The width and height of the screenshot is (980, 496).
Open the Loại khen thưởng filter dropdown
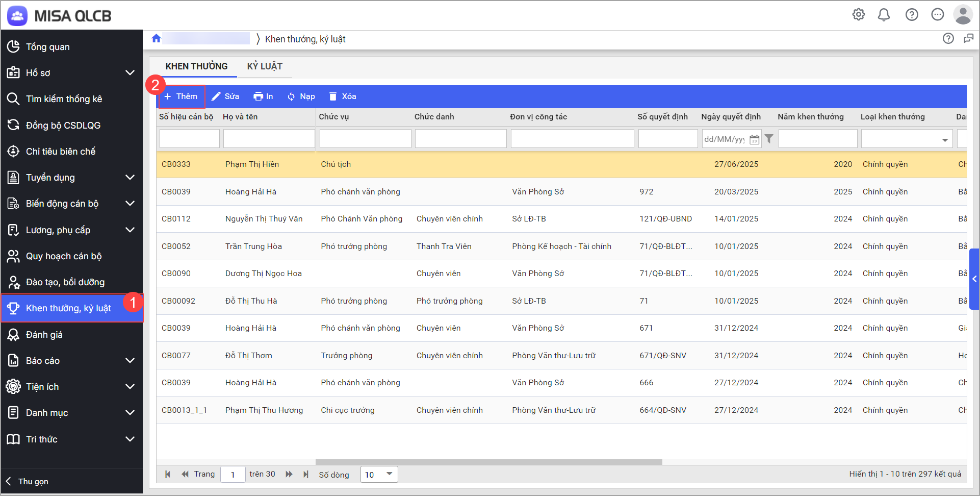(944, 139)
